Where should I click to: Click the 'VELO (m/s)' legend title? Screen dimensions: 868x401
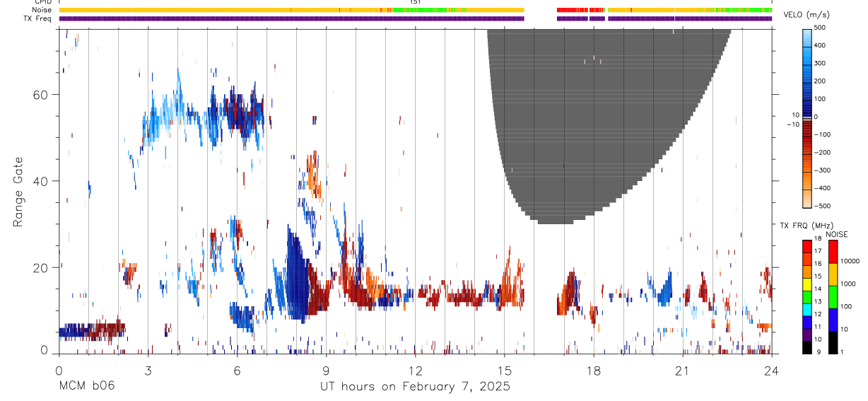(807, 16)
